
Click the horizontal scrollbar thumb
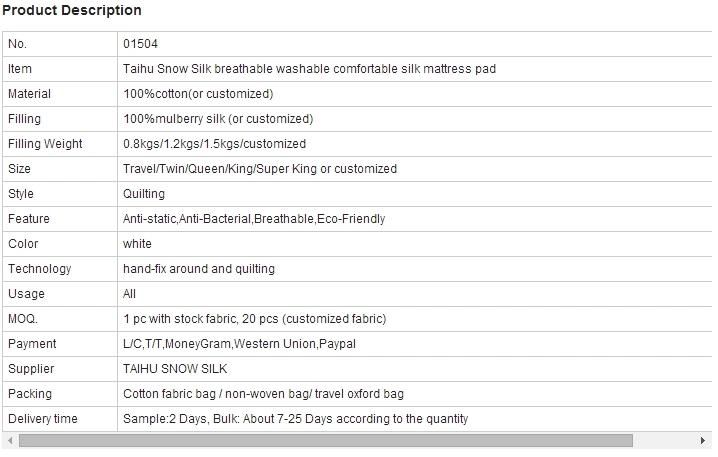click(326, 441)
